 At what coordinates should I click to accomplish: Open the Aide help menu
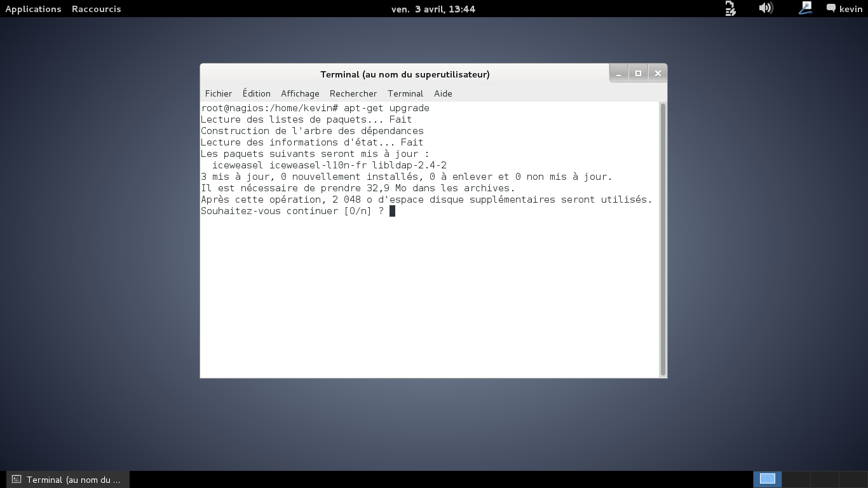click(443, 93)
